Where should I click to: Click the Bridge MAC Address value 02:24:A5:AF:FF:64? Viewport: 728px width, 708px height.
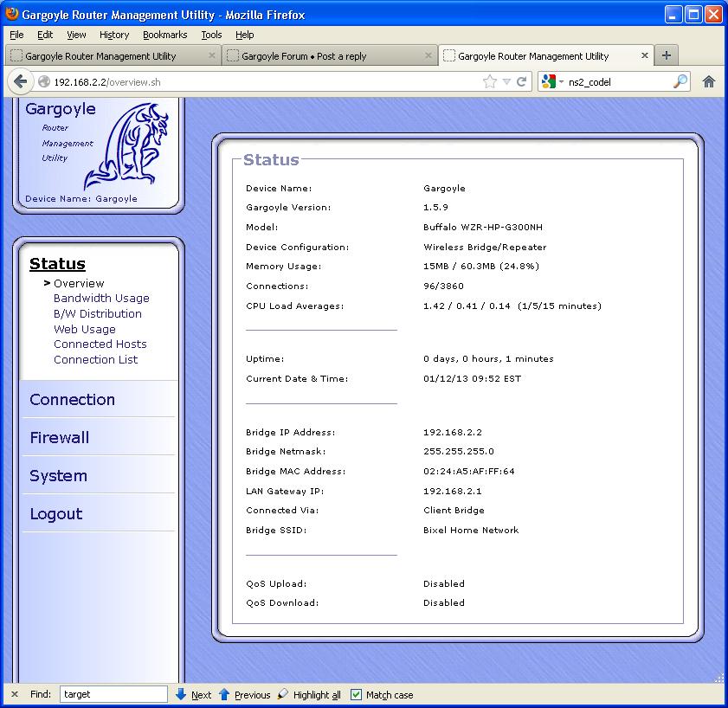tap(469, 471)
